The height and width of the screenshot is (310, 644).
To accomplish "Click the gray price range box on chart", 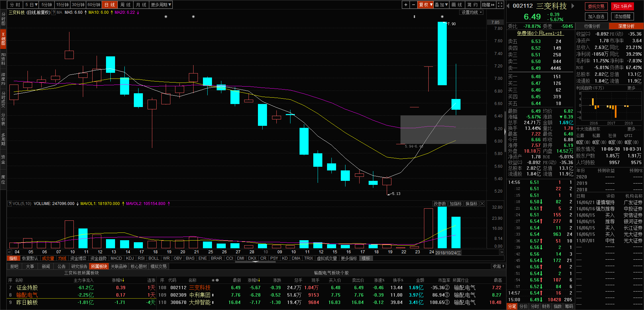I will 443,130.
